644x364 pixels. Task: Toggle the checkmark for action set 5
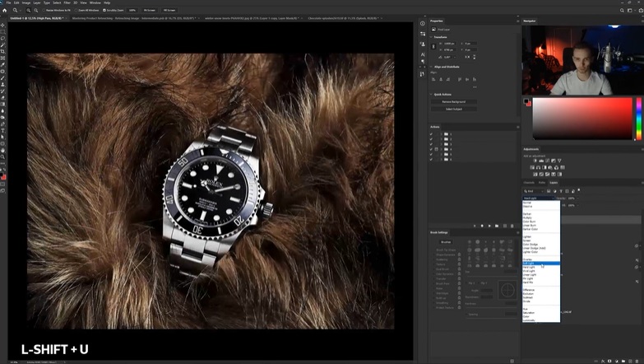(431, 154)
